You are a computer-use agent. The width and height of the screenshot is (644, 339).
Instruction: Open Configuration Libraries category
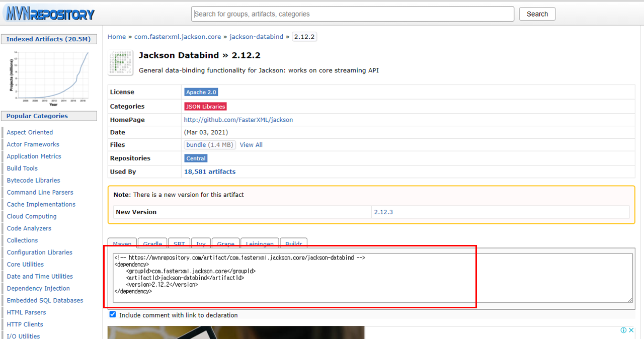pyautogui.click(x=39, y=252)
